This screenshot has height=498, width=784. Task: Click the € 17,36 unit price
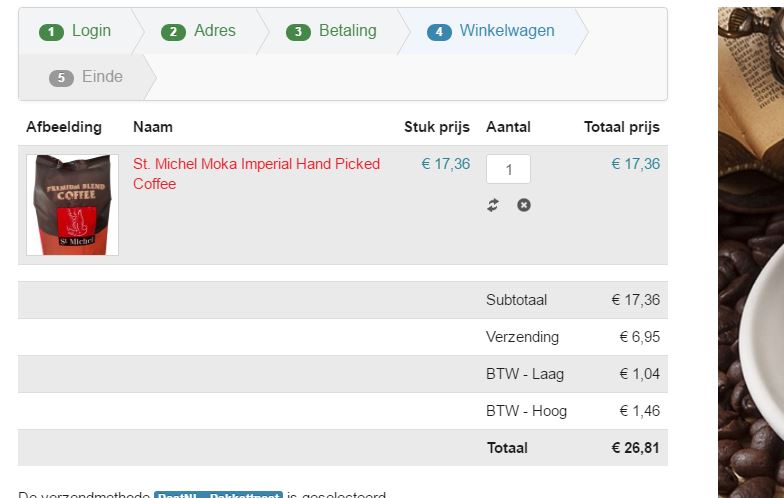445,164
